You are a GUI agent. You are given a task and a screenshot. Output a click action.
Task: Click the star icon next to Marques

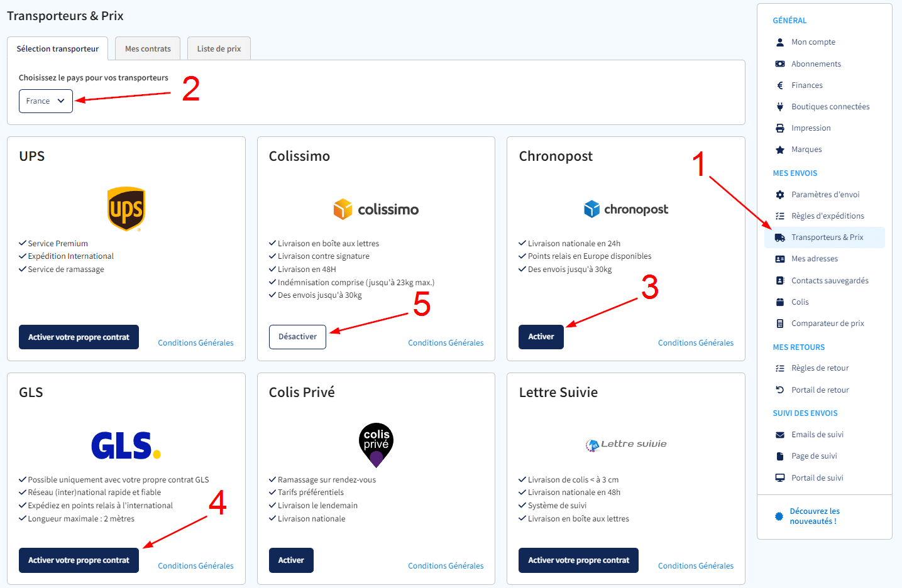(780, 150)
